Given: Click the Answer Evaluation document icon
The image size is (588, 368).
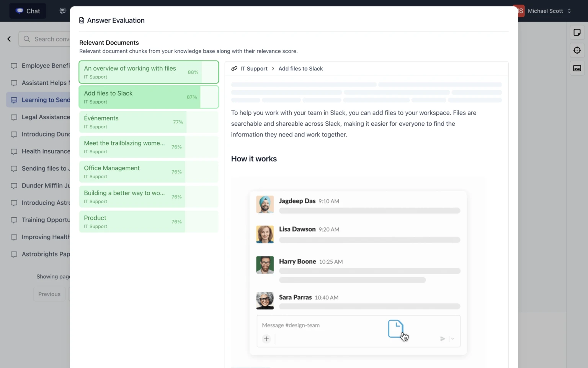Looking at the screenshot, I should [x=82, y=20].
